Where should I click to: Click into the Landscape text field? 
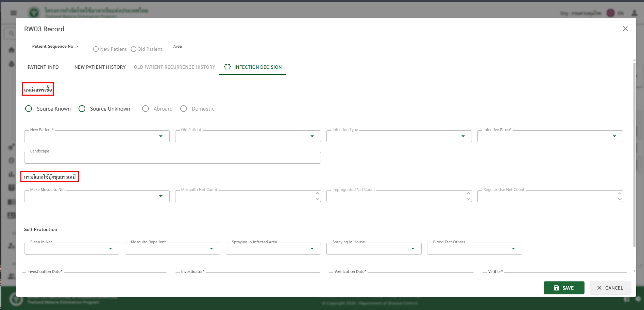click(x=172, y=158)
